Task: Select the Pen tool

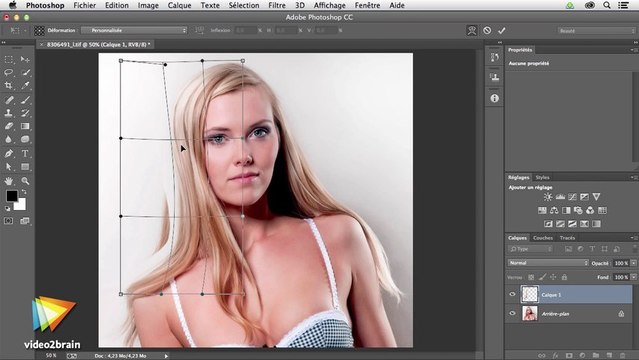Action: point(9,153)
